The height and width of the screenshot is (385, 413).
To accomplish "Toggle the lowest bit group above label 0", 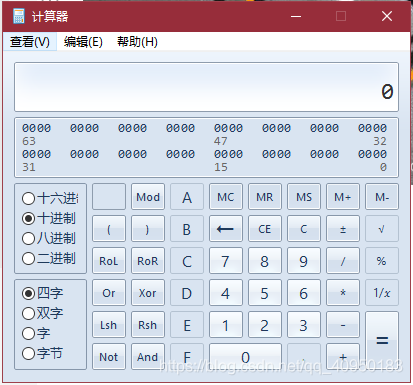I will tap(372, 154).
